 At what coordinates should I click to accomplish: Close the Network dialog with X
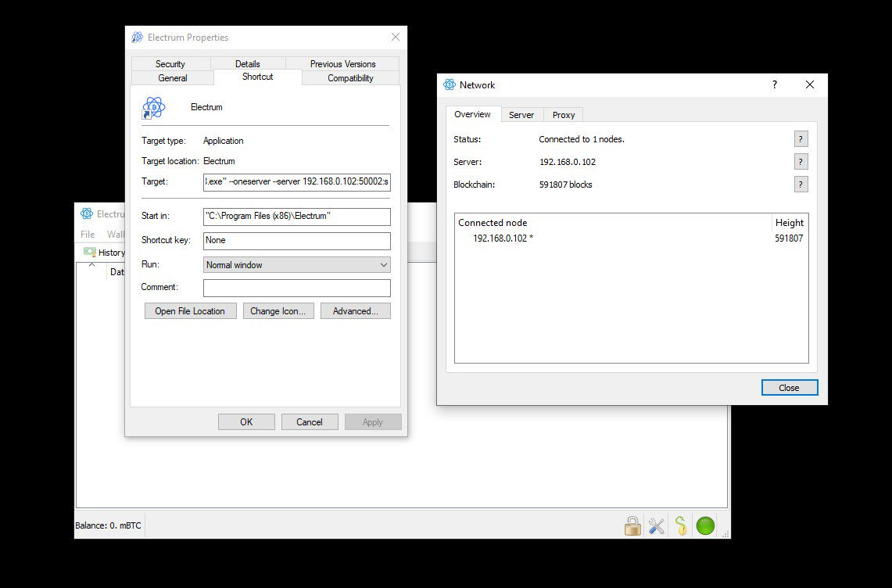click(x=809, y=84)
